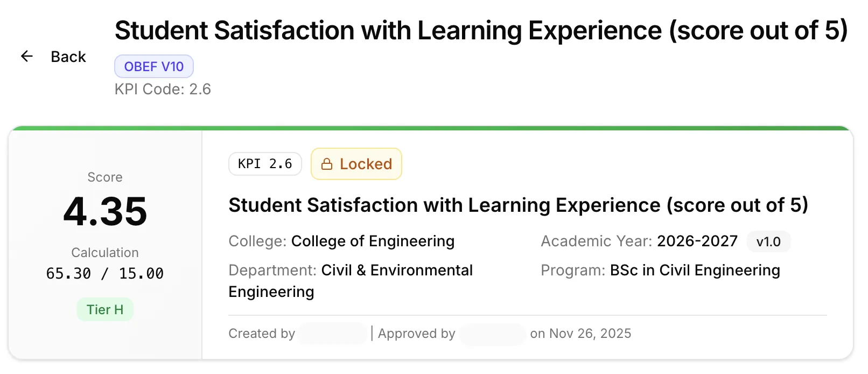Click College of Engineering value
The width and height of the screenshot is (868, 374).
[x=373, y=241]
